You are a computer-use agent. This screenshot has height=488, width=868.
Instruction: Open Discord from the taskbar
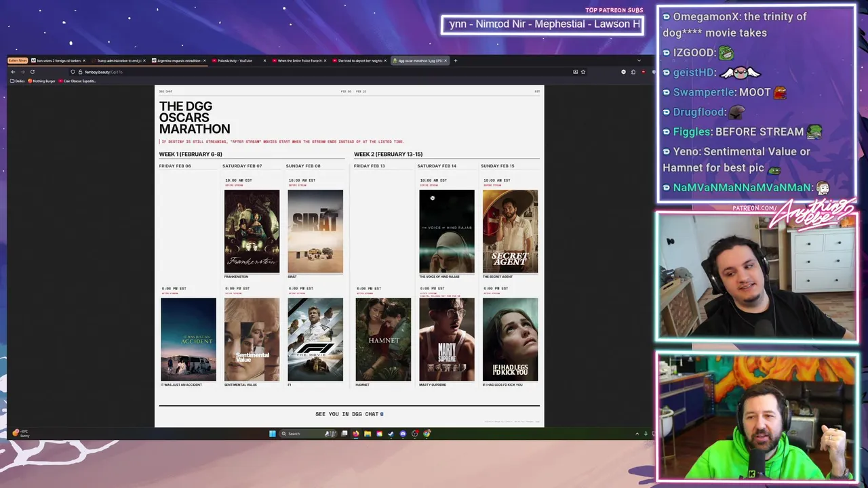[403, 434]
